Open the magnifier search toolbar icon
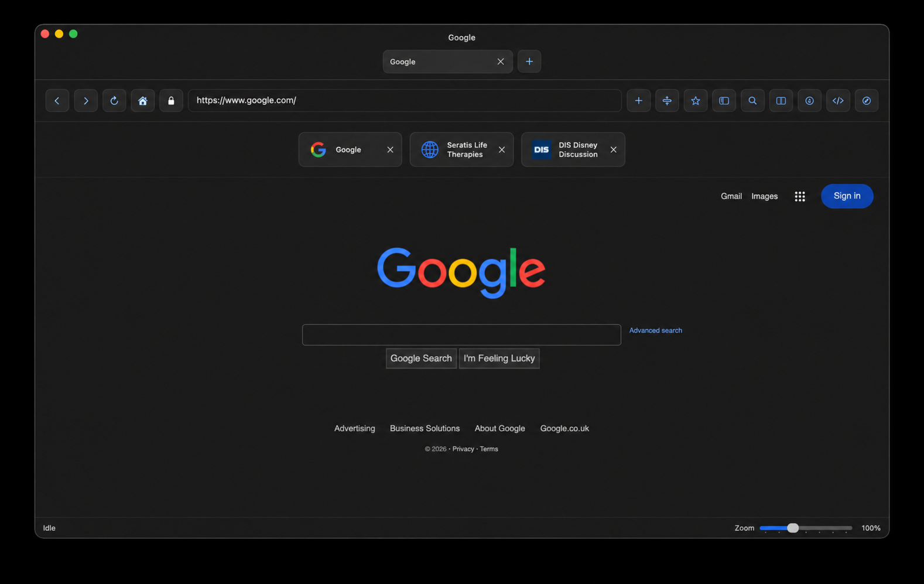This screenshot has height=584, width=924. pos(752,101)
